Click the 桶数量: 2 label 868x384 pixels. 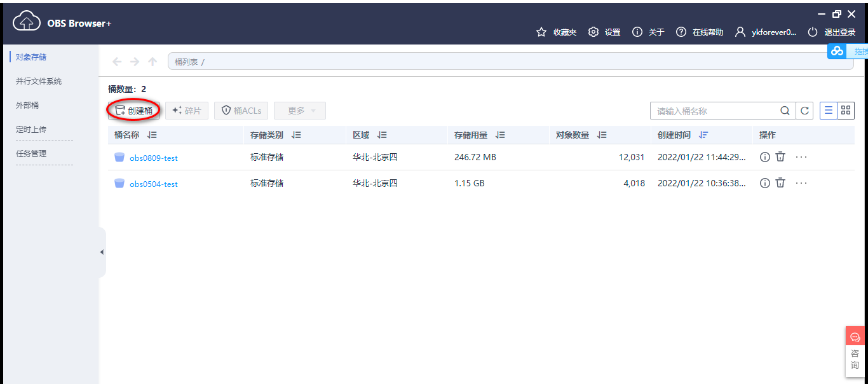127,89
